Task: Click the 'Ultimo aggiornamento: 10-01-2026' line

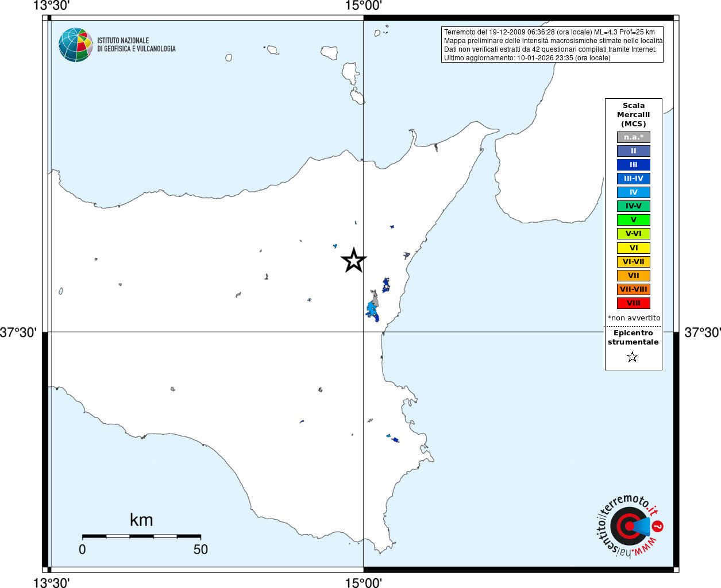Action: (527, 58)
